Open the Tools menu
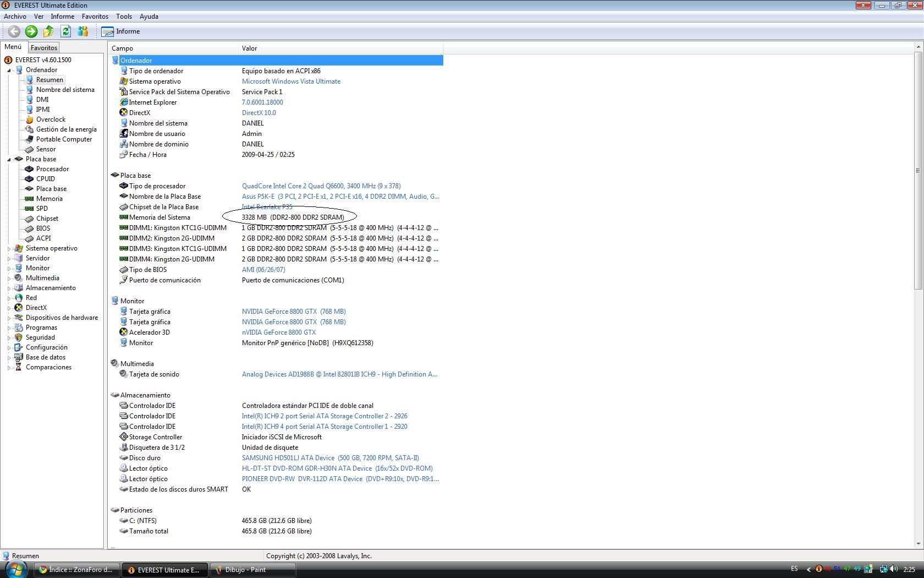924x578 pixels. click(124, 17)
